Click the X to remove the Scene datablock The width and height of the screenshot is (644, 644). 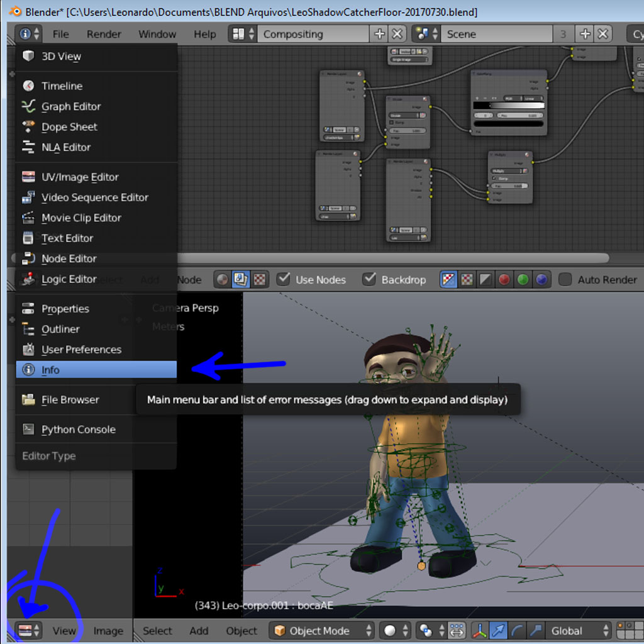point(602,33)
